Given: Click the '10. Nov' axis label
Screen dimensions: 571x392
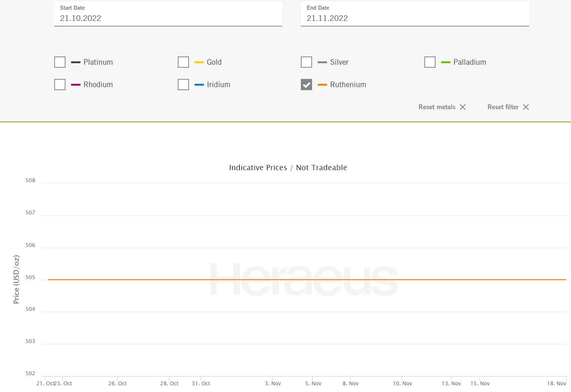Looking at the screenshot, I should point(402,383).
